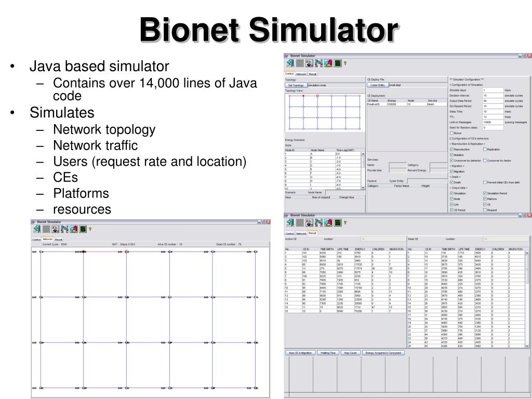532x399 pixels.
Task: Click the down arrow of Dead CE table scrollbar
Action: [527, 346]
